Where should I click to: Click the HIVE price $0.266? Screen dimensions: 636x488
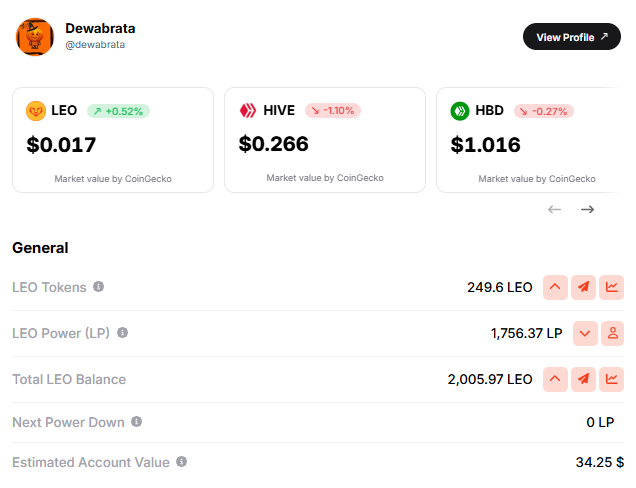(273, 144)
